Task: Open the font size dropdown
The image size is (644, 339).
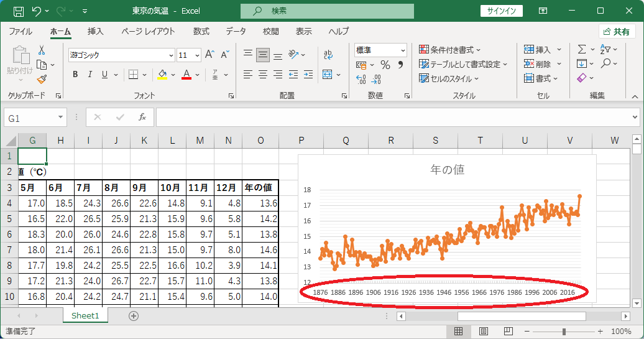Action: 197,55
